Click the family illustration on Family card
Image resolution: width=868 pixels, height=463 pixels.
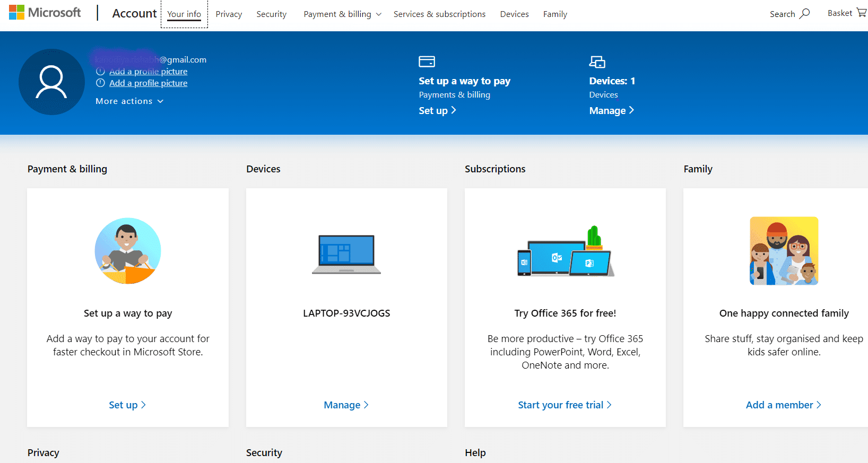[x=784, y=251]
